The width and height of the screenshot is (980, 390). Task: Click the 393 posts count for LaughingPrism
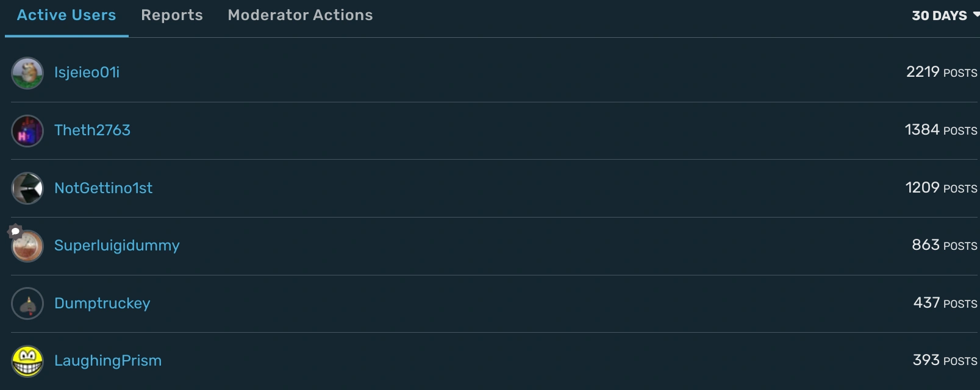pos(945,360)
